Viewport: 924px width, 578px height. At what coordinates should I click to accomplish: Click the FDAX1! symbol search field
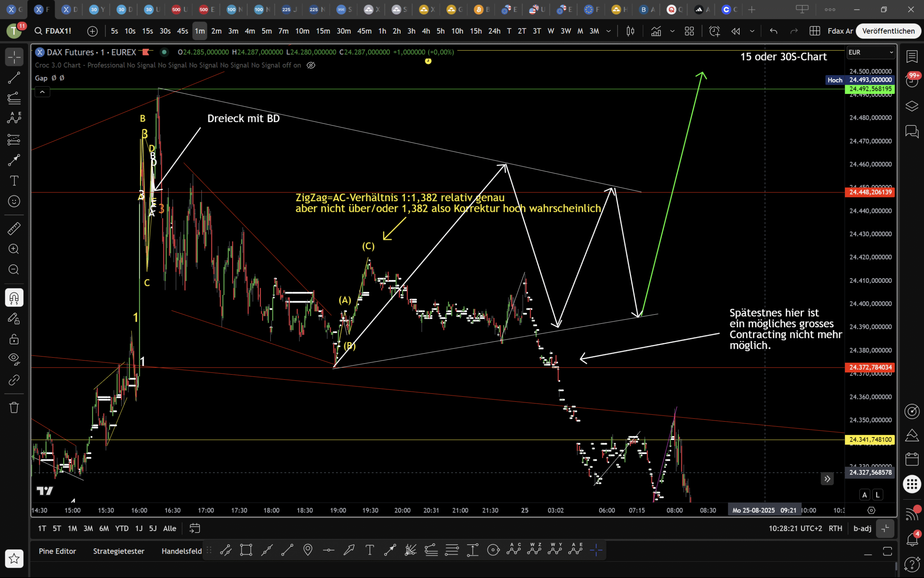click(x=58, y=31)
